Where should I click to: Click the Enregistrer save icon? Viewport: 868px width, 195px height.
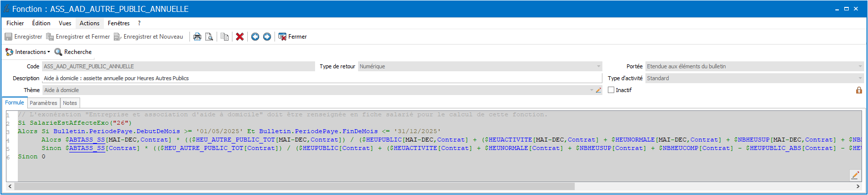8,37
